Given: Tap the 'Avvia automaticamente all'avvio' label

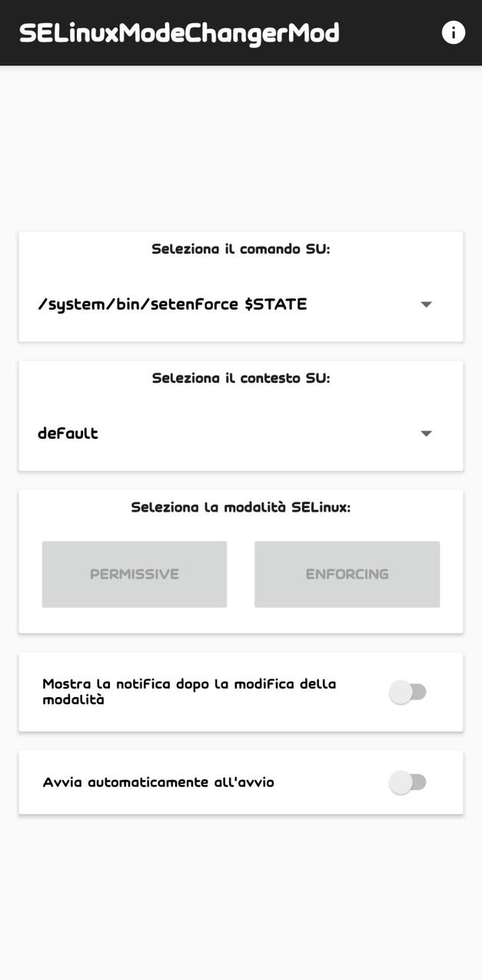Looking at the screenshot, I should click(158, 782).
